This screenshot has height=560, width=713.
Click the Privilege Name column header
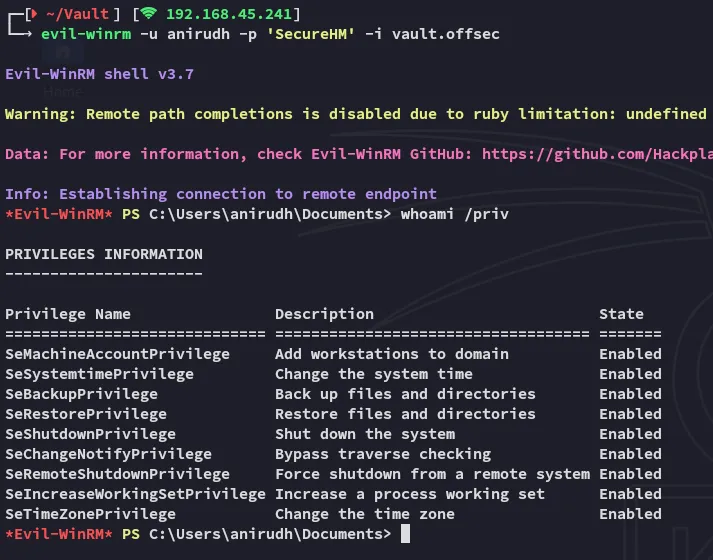pyautogui.click(x=68, y=314)
